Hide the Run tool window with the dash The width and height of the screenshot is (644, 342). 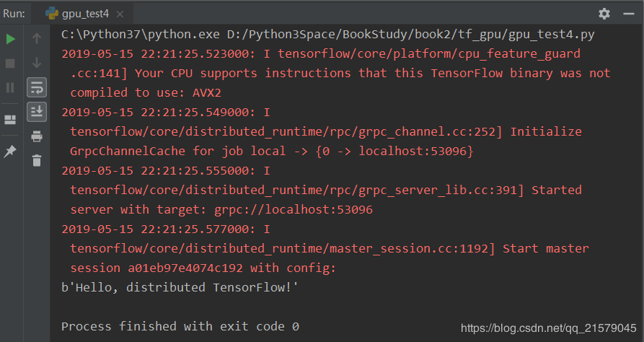pos(629,14)
